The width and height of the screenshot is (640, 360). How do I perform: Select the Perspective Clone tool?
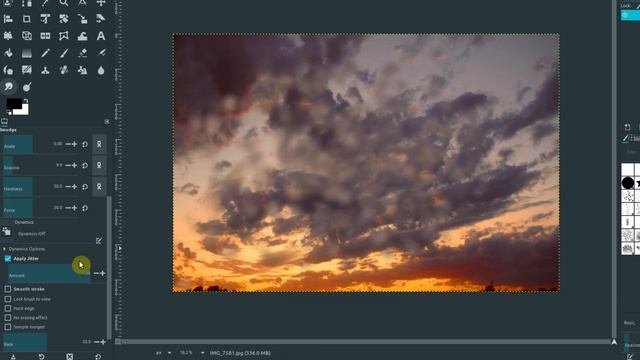pos(82,70)
